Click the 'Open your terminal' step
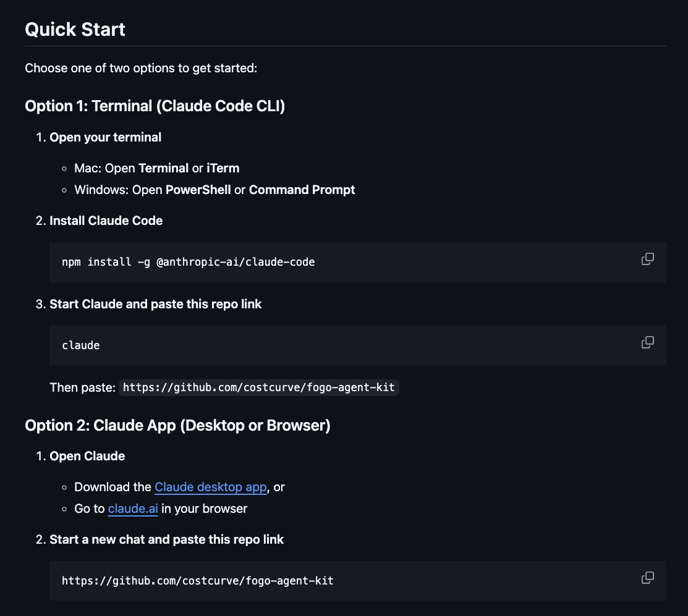This screenshot has height=616, width=688. (x=105, y=137)
